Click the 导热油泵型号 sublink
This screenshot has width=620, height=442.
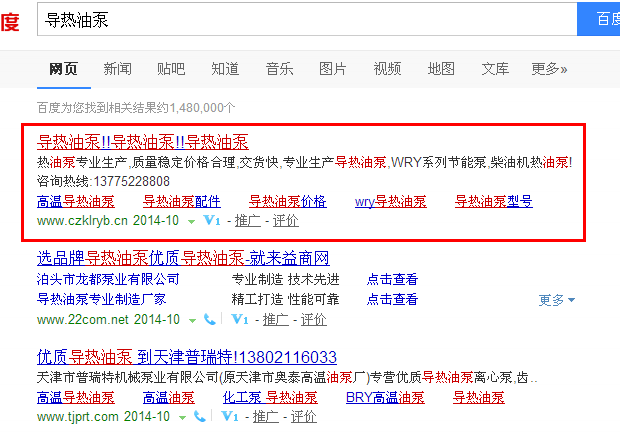pos(493,202)
